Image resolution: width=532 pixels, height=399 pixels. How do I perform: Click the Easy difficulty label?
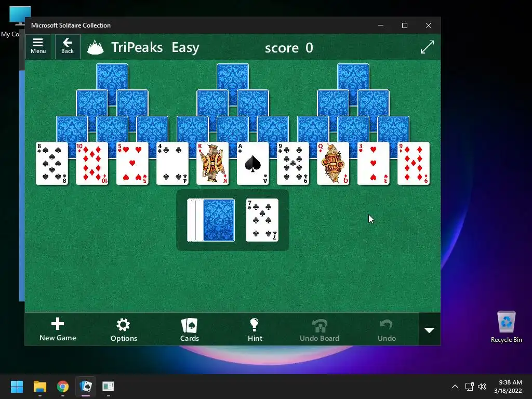185,48
